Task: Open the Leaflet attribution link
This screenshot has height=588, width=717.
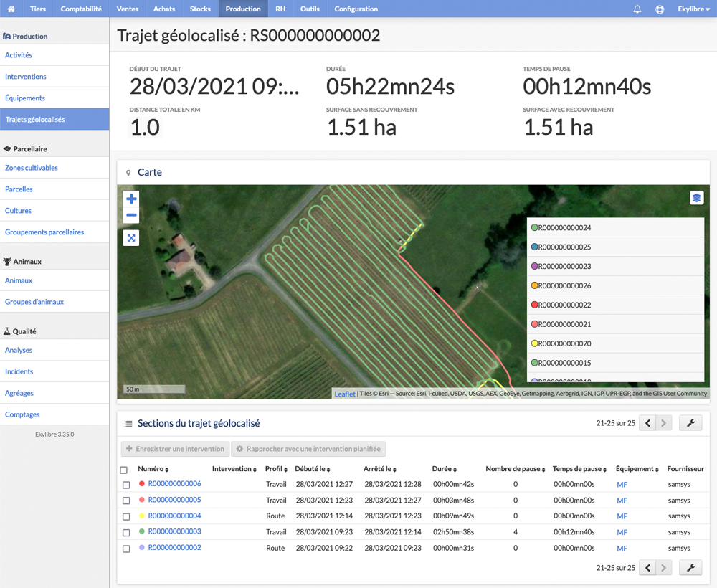Action: coord(344,394)
